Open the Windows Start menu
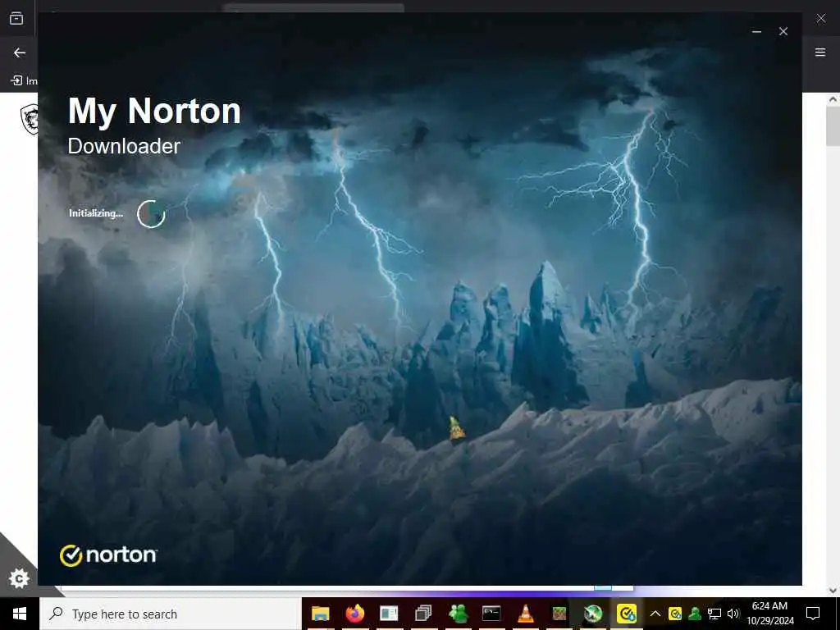Screen dimensions: 840x630 point(20,614)
